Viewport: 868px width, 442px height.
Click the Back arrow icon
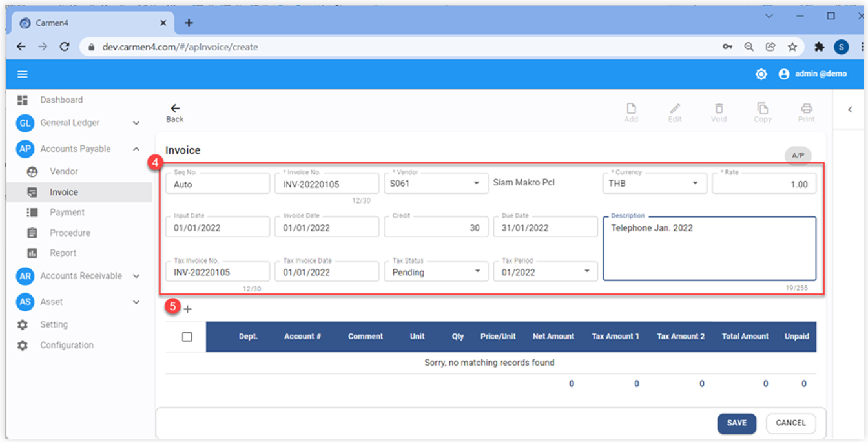(175, 109)
